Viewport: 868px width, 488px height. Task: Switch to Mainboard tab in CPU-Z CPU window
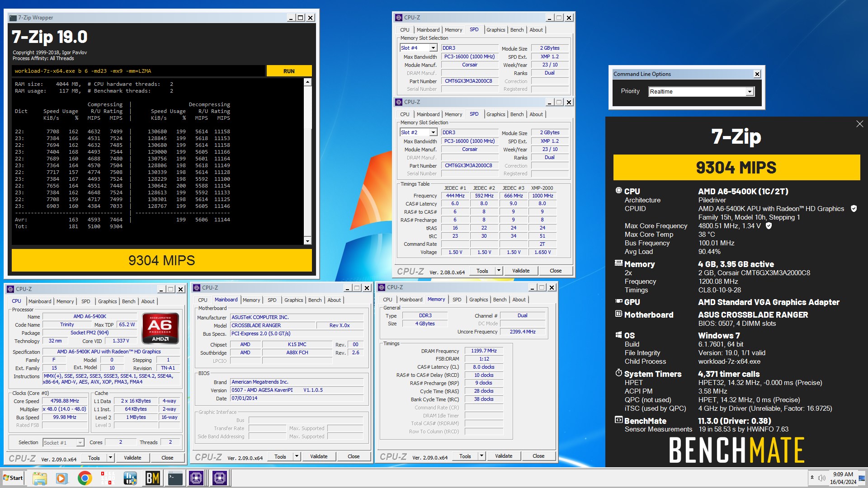pyautogui.click(x=40, y=301)
